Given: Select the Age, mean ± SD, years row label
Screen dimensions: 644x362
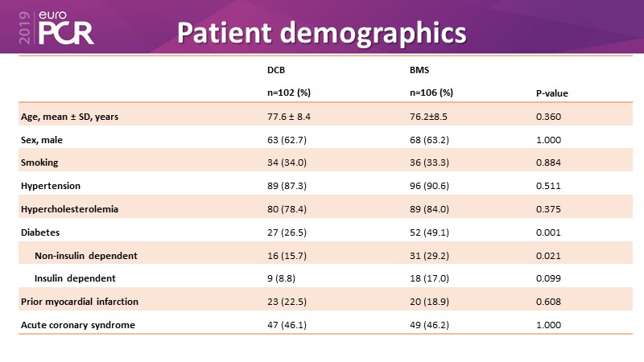Looking at the screenshot, I should (70, 117).
